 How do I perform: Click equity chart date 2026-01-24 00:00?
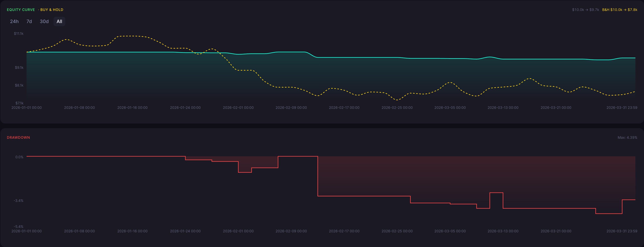pos(185,107)
